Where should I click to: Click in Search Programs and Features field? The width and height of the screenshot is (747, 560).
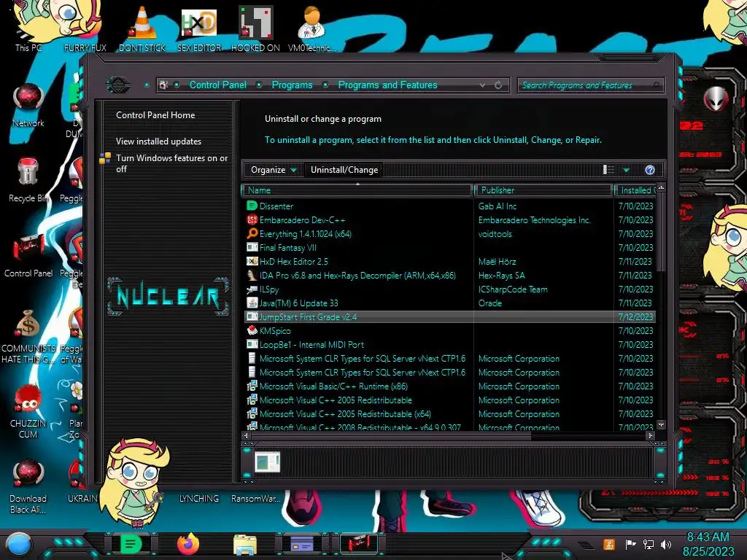(x=589, y=85)
